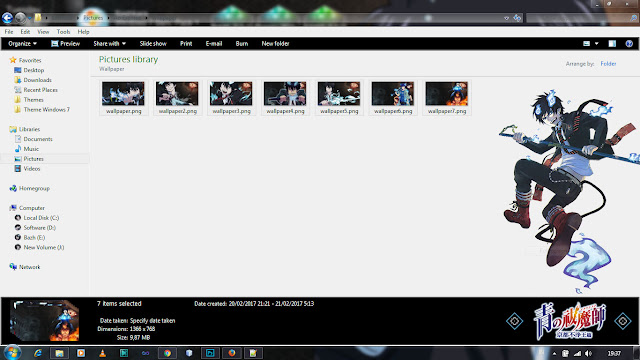
Task: Open Windows Explorer taskbar icon
Action: tap(59, 353)
